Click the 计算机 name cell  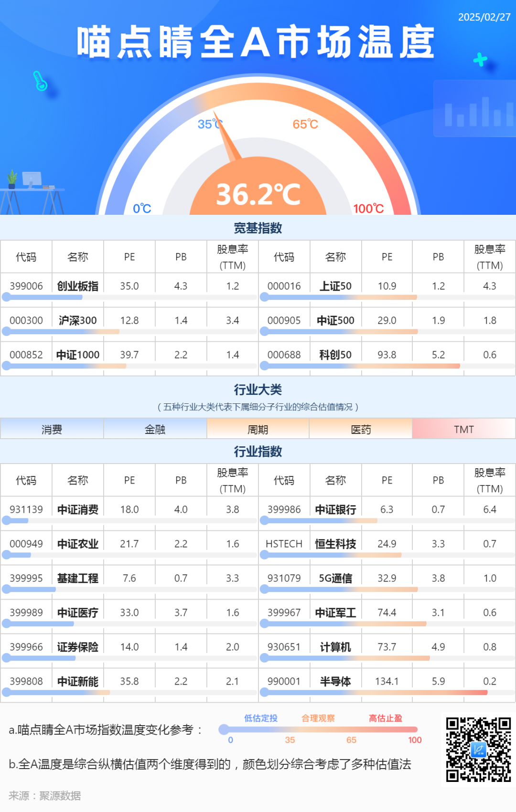click(335, 647)
